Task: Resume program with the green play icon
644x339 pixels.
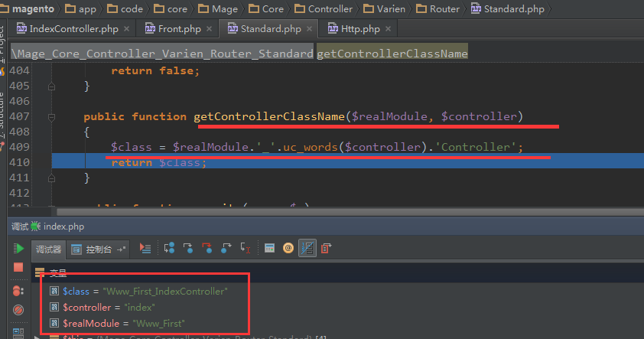Action: coord(18,249)
